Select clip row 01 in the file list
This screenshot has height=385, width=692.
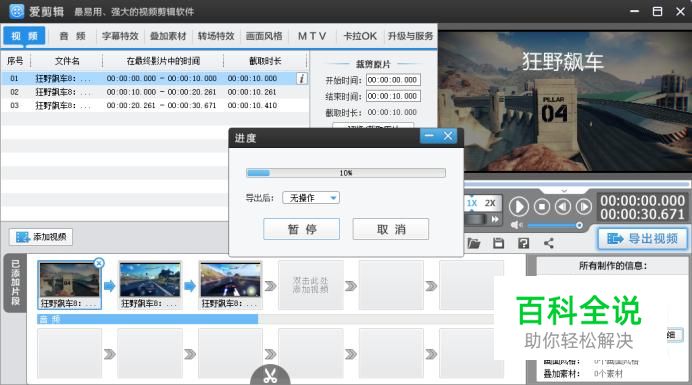155,79
